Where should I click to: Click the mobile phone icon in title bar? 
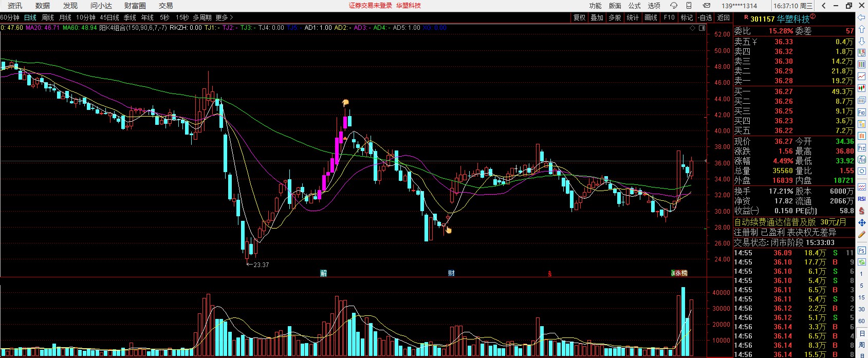point(689,6)
